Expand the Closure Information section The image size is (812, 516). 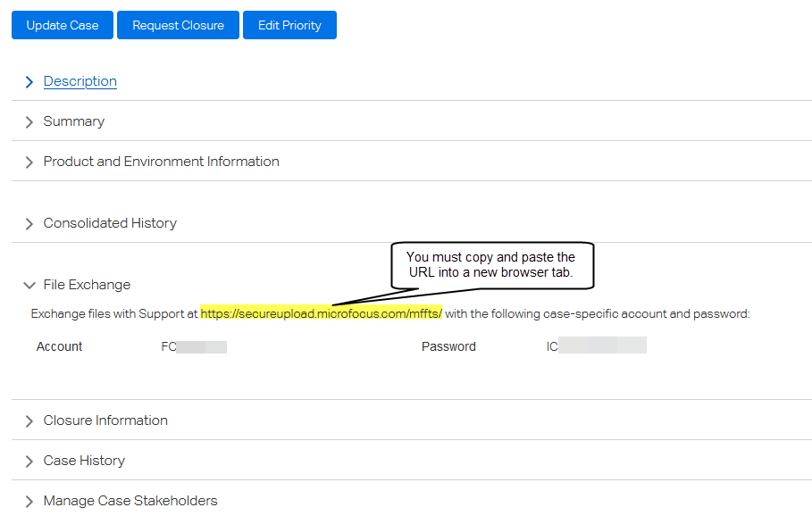click(x=105, y=420)
